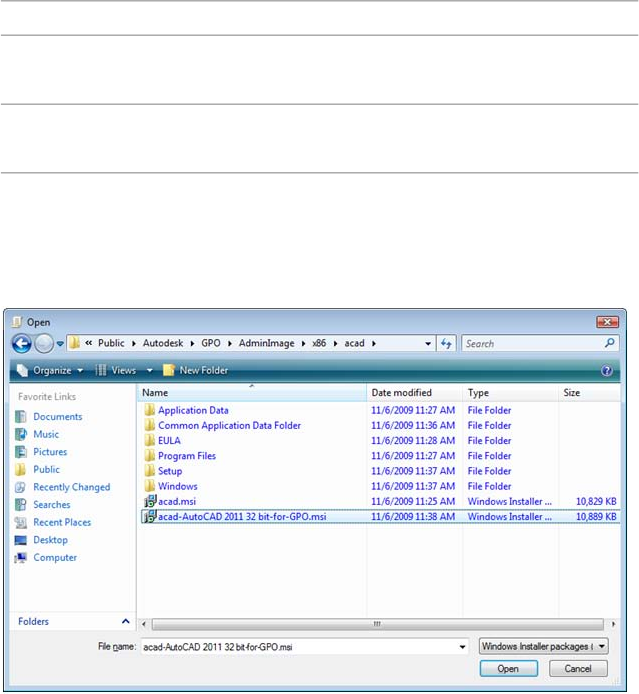Click the Views button
The image size is (639, 694).
[116, 370]
